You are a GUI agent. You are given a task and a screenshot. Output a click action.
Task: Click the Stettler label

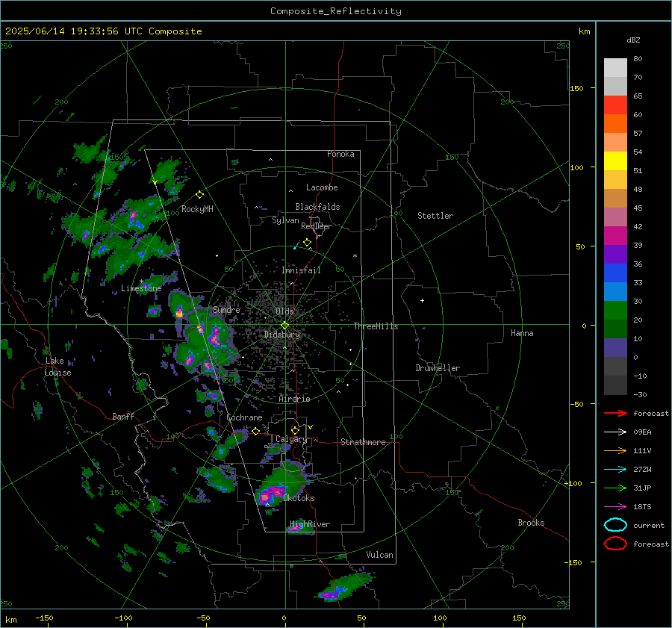coord(435,216)
